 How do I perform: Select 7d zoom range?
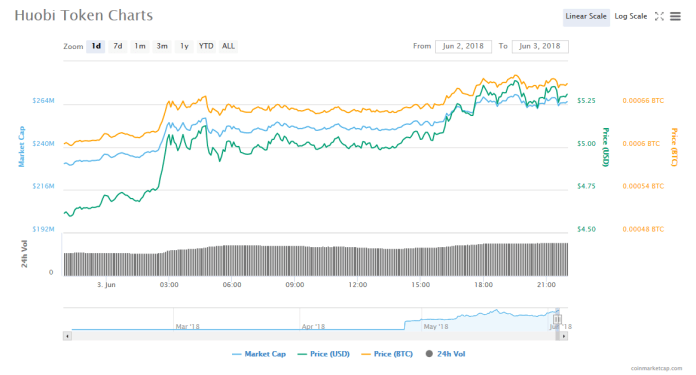[x=118, y=46]
